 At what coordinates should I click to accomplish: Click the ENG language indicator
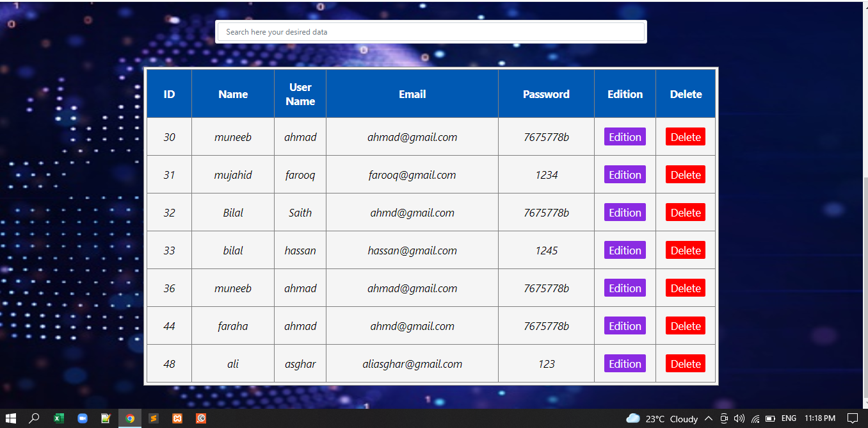click(x=789, y=418)
